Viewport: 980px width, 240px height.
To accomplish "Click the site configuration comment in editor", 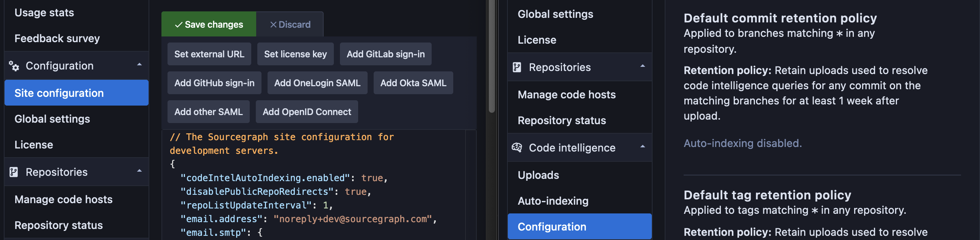I will 282,144.
